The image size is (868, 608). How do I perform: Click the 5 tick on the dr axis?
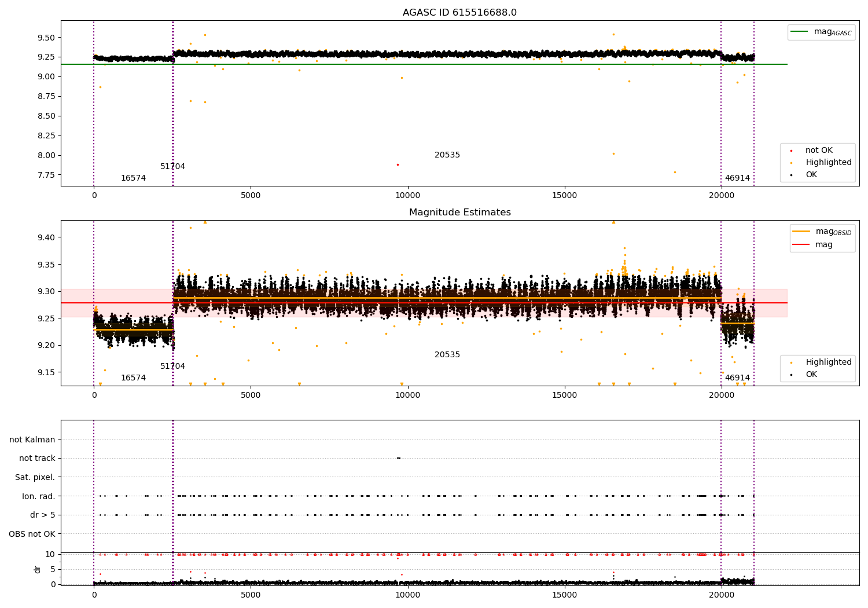pos(53,569)
